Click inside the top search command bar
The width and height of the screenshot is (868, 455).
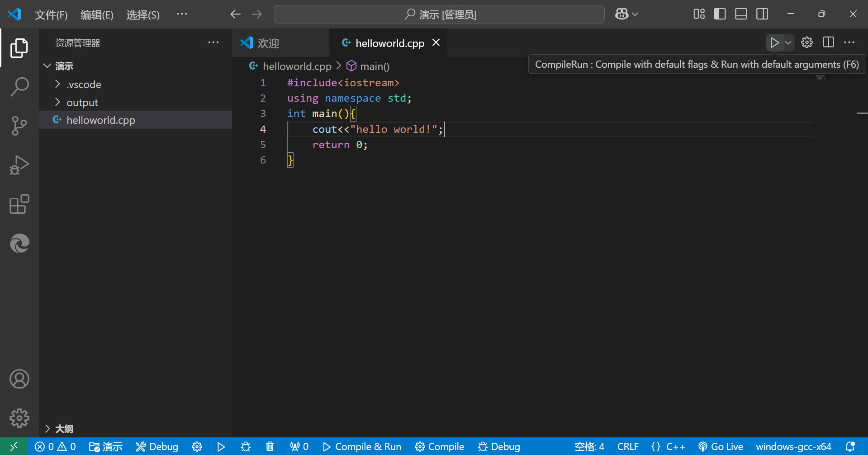(438, 14)
